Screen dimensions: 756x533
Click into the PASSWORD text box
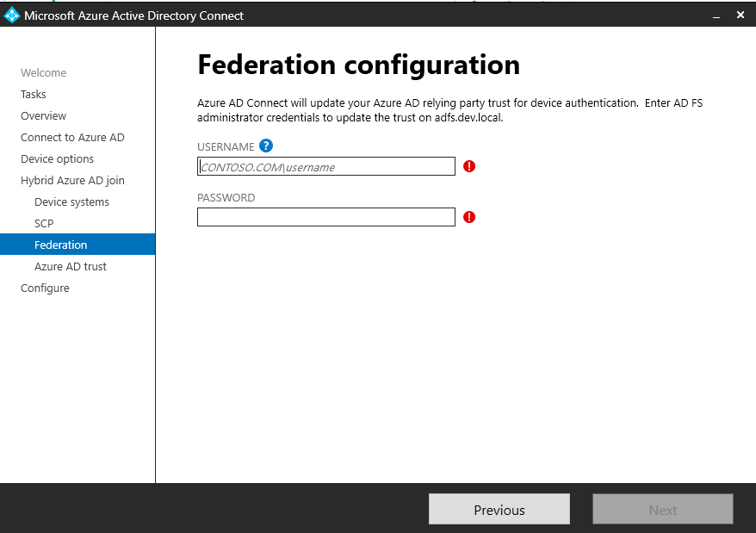(x=325, y=217)
